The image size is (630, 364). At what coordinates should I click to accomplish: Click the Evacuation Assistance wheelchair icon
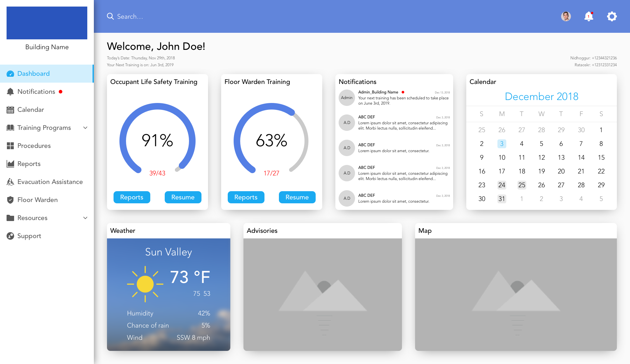tap(10, 182)
